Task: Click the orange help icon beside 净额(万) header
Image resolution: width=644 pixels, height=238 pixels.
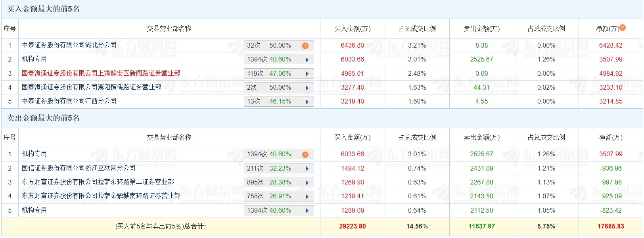Action: point(623,27)
